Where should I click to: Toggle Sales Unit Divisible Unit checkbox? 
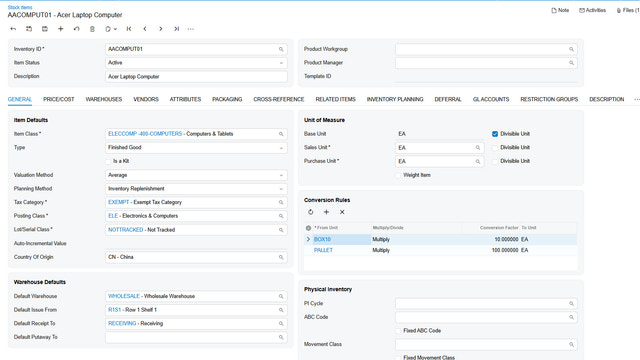click(495, 148)
